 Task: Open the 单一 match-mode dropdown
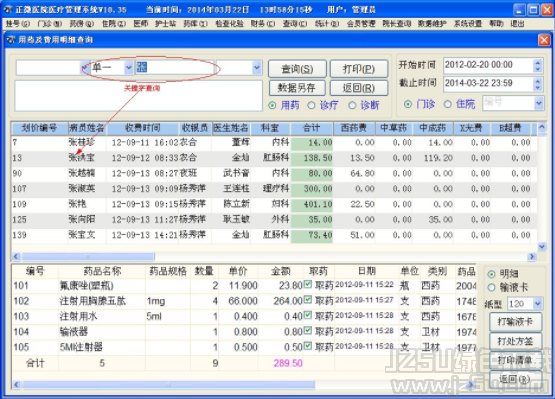pyautogui.click(x=128, y=67)
